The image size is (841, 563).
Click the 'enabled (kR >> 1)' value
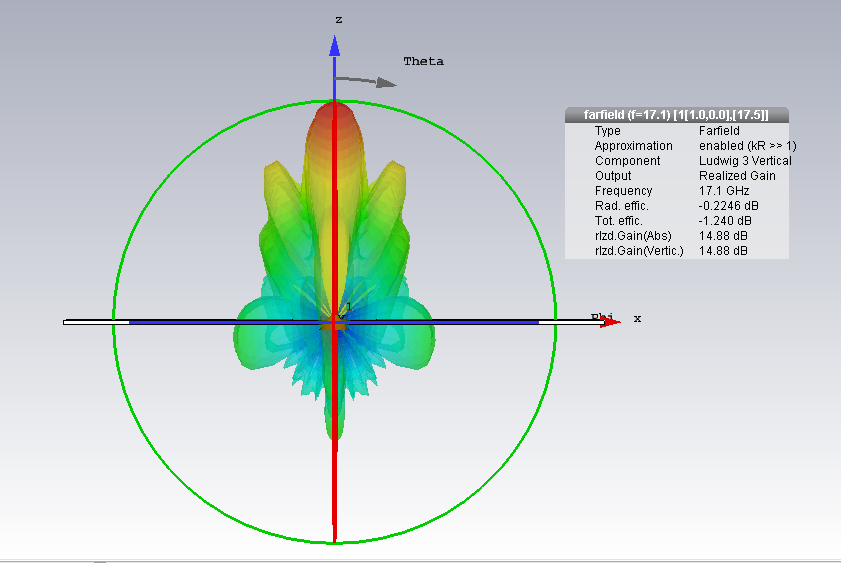pyautogui.click(x=748, y=146)
